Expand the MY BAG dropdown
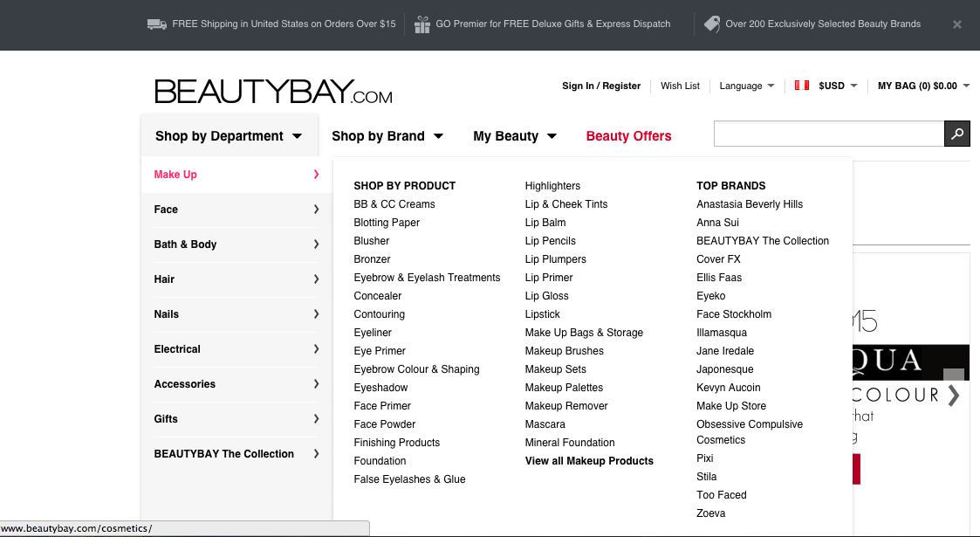The height and width of the screenshot is (537, 980). coord(924,86)
